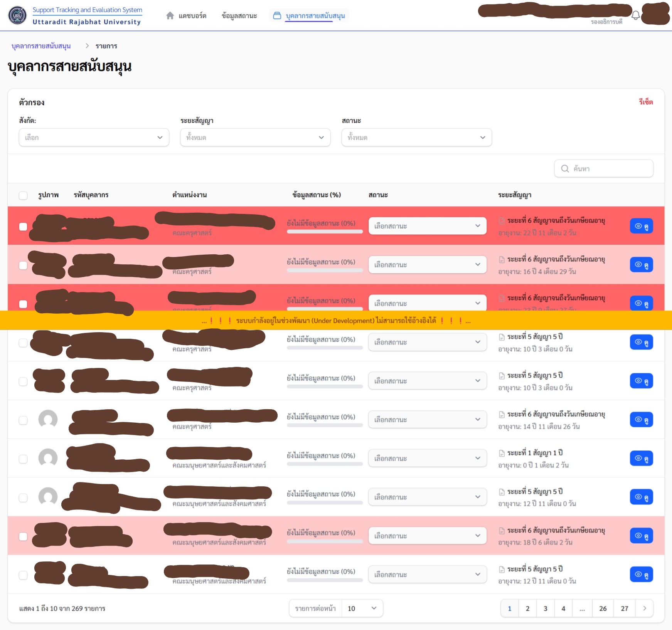
Task: Check the first table row checkbox
Action: [23, 227]
